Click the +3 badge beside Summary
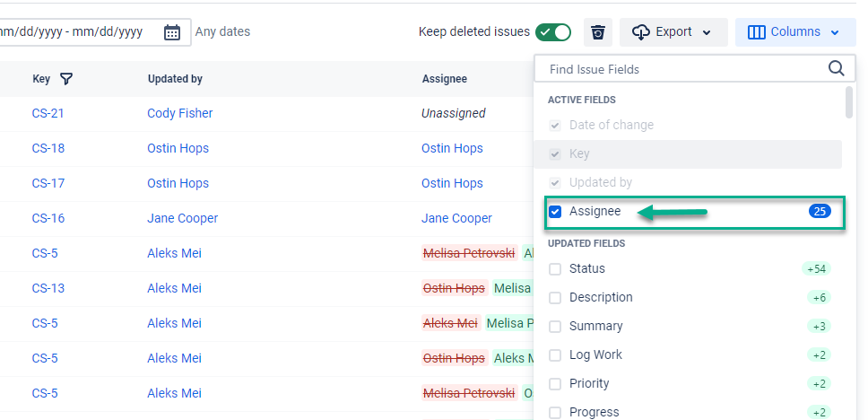Image resolution: width=868 pixels, height=420 pixels. tap(820, 327)
